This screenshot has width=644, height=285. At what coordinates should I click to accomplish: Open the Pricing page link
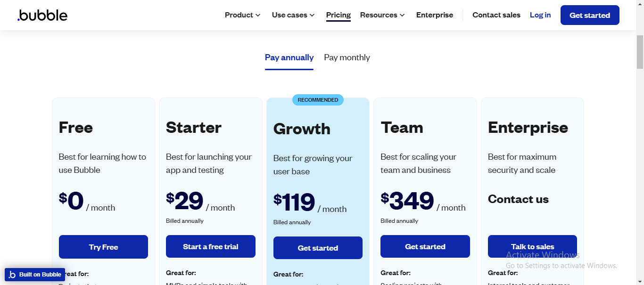click(338, 15)
